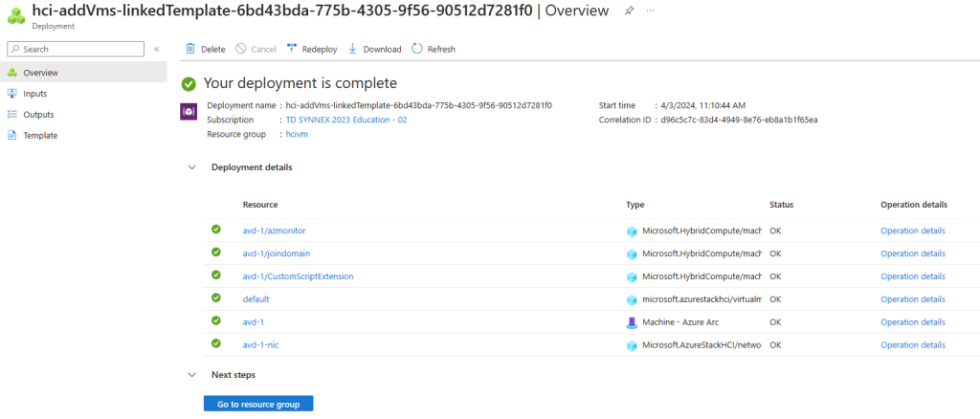The height and width of the screenshot is (419, 980).
Task: Open the Inputs menu item
Action: point(84,94)
